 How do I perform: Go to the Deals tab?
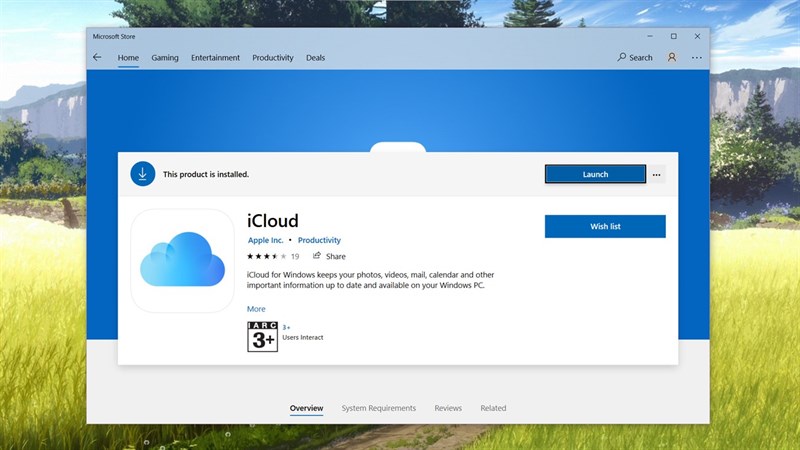(x=315, y=58)
